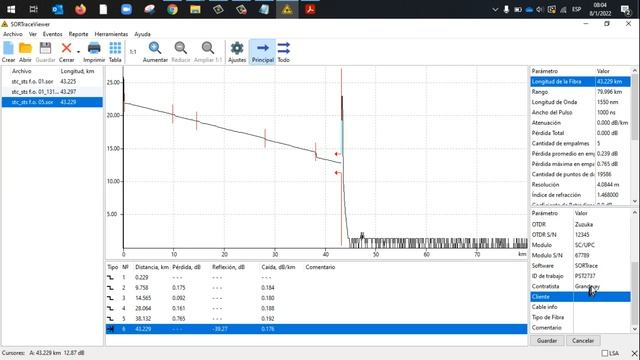Open Adobe Acrobat from the taskbar

[x=310, y=9]
